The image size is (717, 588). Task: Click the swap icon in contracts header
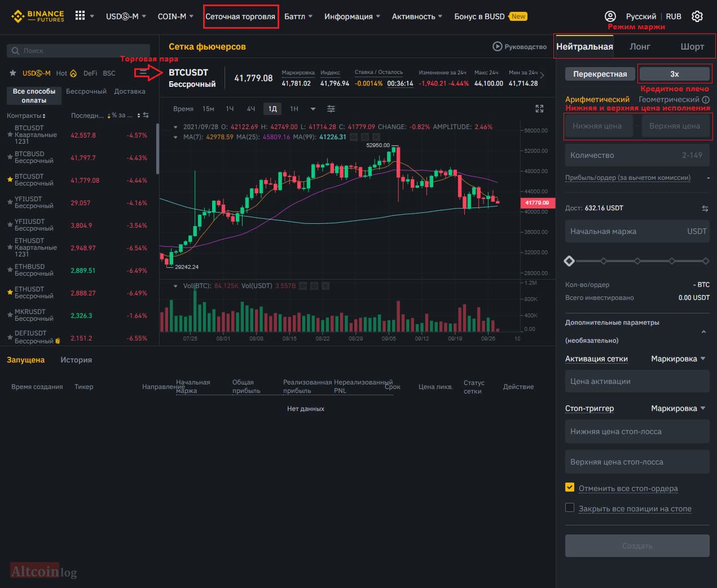point(146,115)
